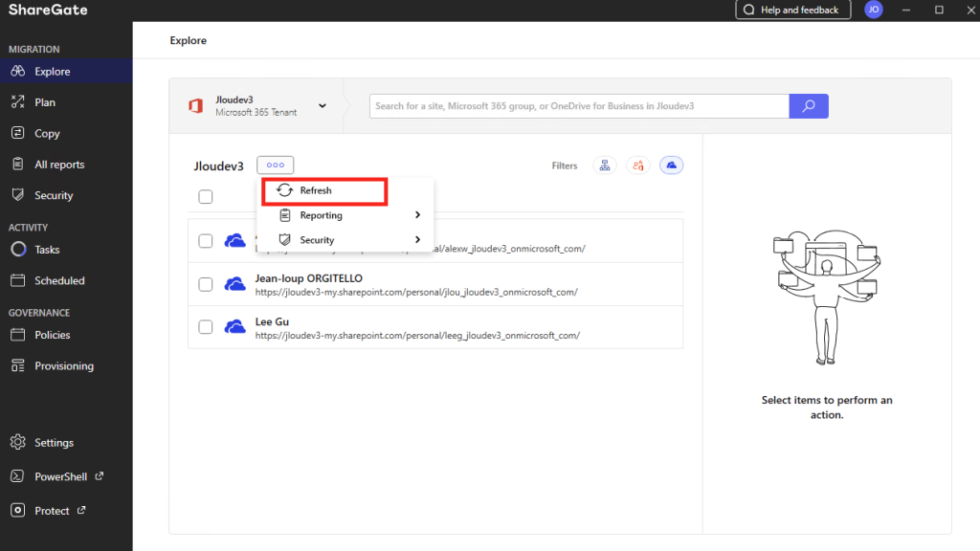Choose Security from the dropdown menu
The width and height of the screenshot is (980, 551).
(345, 240)
